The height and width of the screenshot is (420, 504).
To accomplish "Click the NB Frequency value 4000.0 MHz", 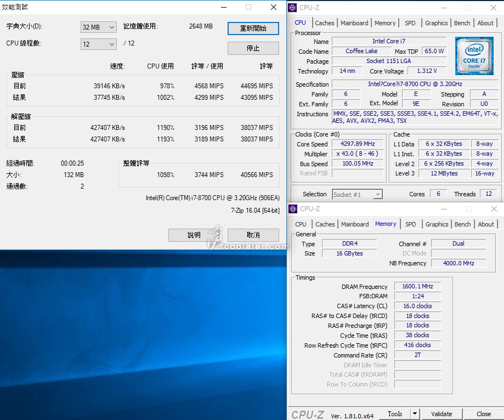I will tap(458, 263).
